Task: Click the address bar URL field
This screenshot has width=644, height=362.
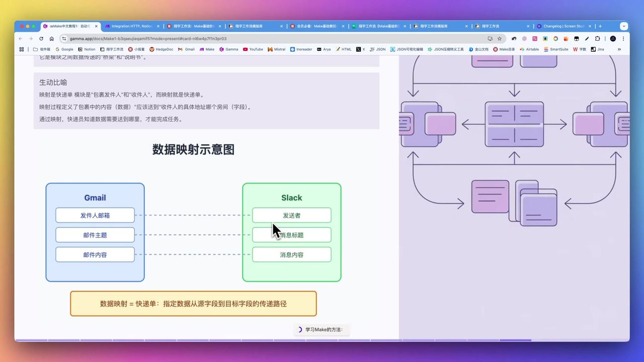Action: tap(252, 39)
